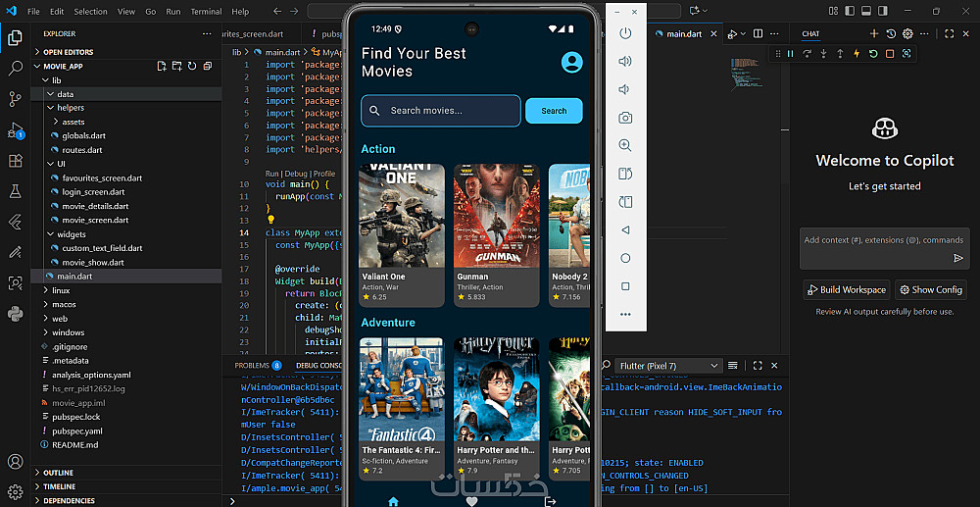Expand the assets folder

click(73, 123)
